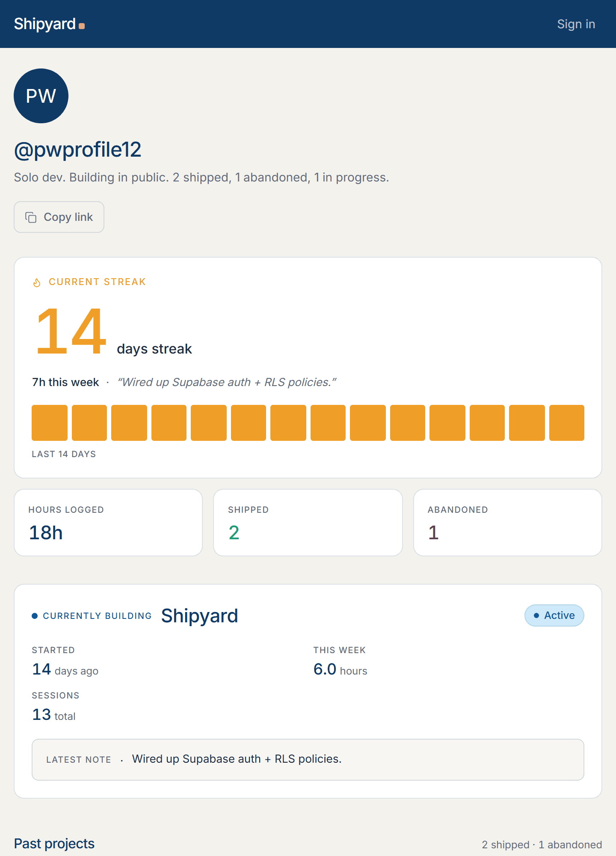Click the large 14 streak number
Viewport: 616px width, 856px height.
(x=71, y=331)
